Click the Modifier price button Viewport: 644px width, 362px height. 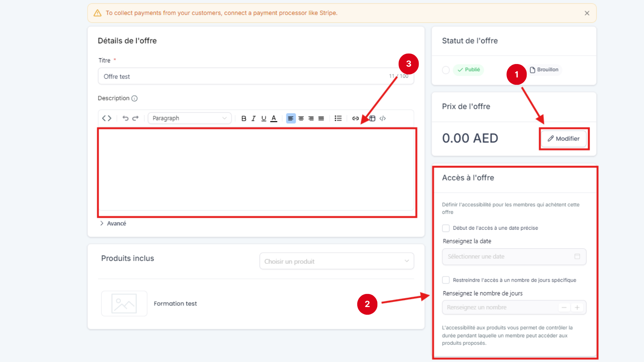pyautogui.click(x=564, y=139)
